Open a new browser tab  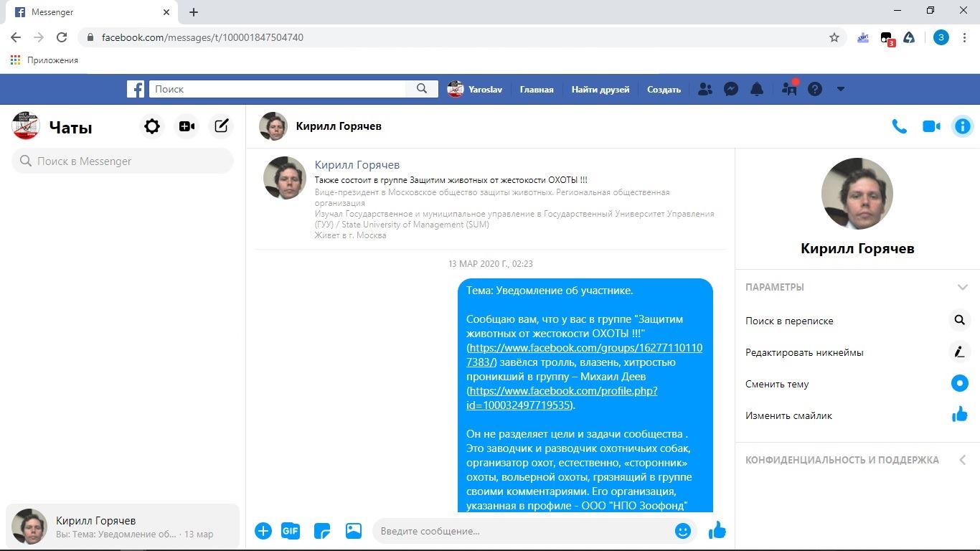[194, 12]
